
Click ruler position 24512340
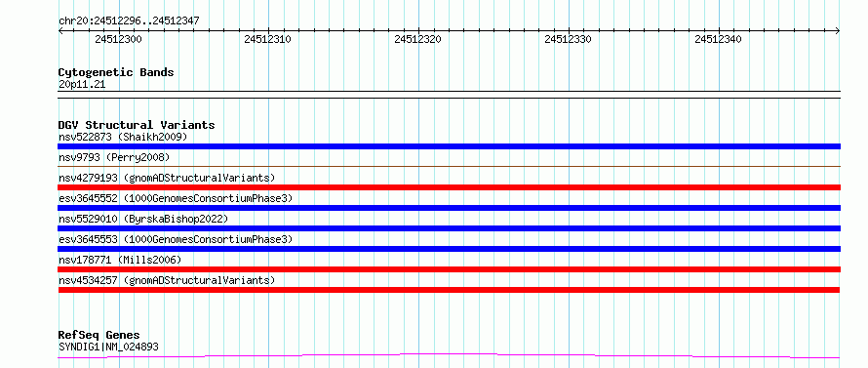point(718,39)
